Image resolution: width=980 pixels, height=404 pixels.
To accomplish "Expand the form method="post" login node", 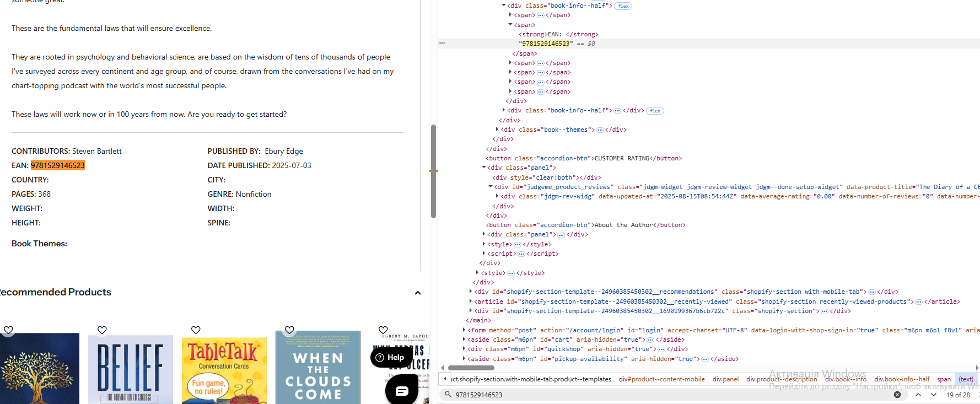I will click(x=464, y=330).
